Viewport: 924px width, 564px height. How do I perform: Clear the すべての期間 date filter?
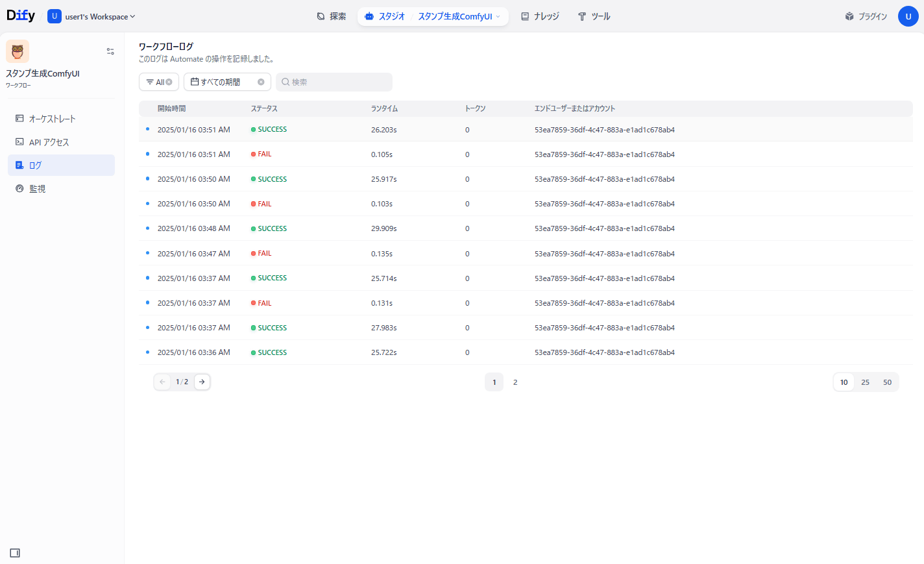(261, 82)
